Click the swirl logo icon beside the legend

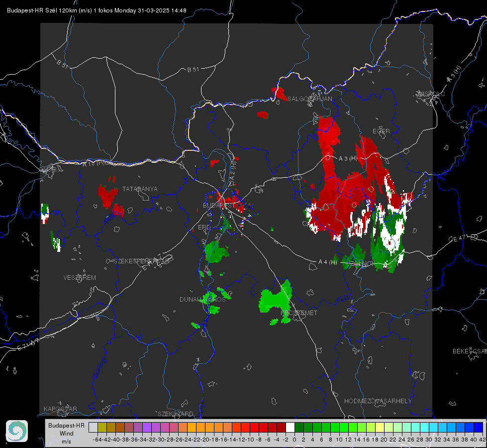(17, 431)
